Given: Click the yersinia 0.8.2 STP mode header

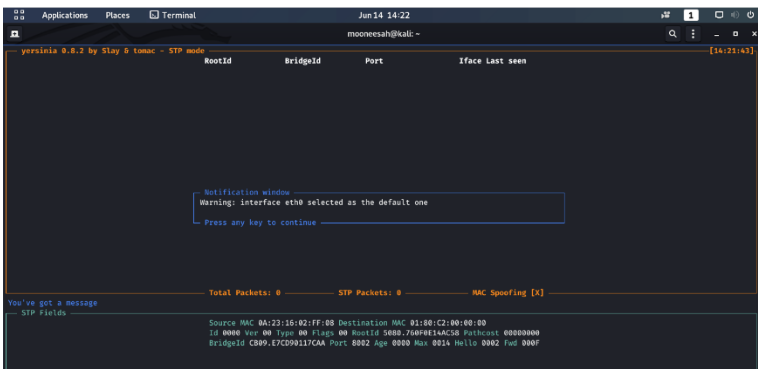Looking at the screenshot, I should [x=113, y=51].
